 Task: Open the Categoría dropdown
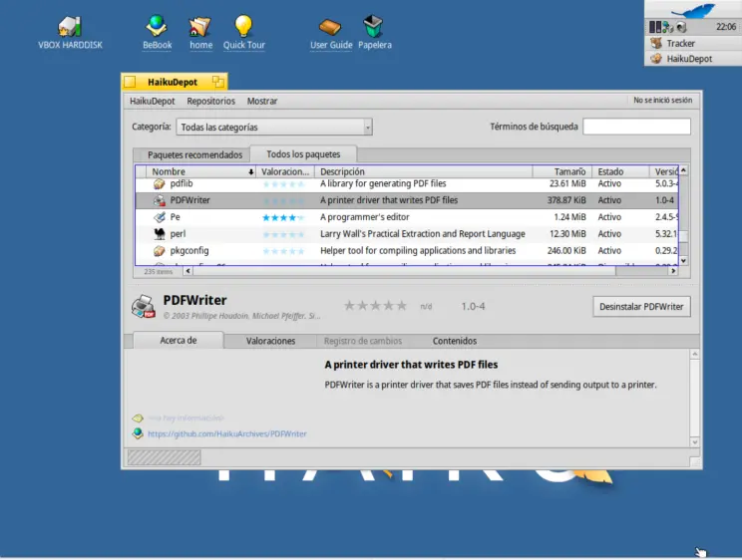(x=274, y=127)
